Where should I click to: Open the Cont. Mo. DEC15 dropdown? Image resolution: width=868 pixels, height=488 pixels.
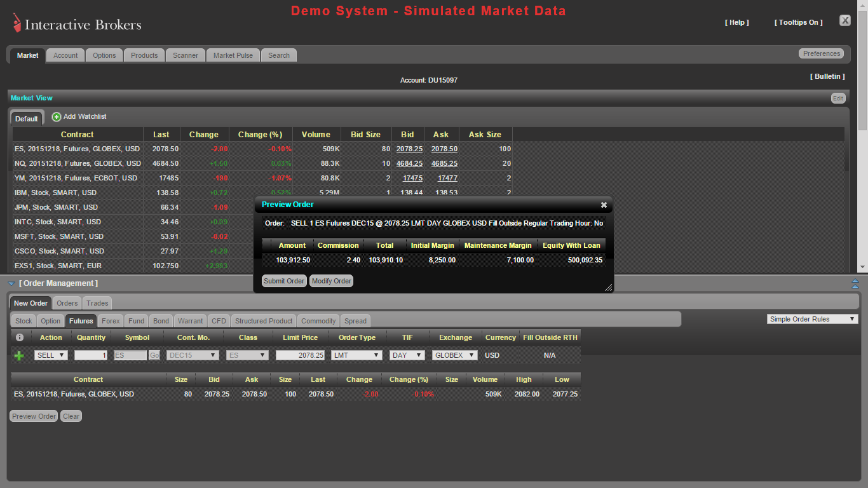[193, 355]
